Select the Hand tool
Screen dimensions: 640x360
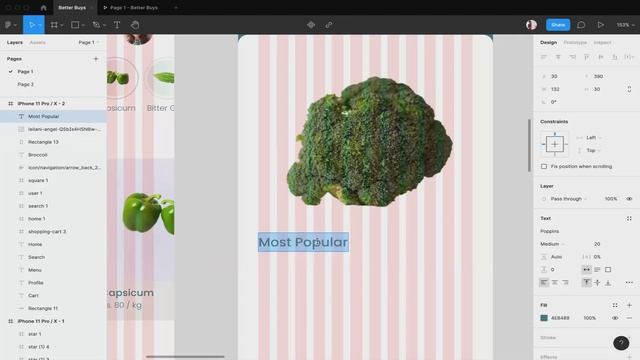(135, 25)
